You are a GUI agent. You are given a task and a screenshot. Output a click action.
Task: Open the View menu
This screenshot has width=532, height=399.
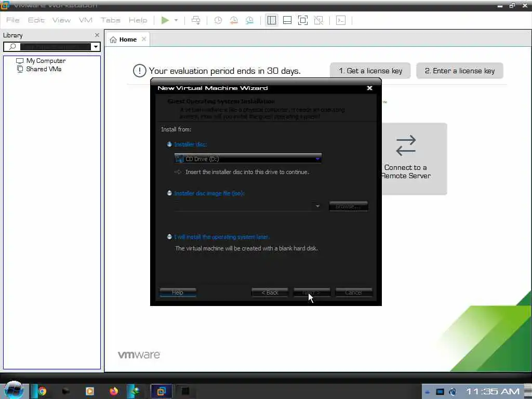pos(61,20)
